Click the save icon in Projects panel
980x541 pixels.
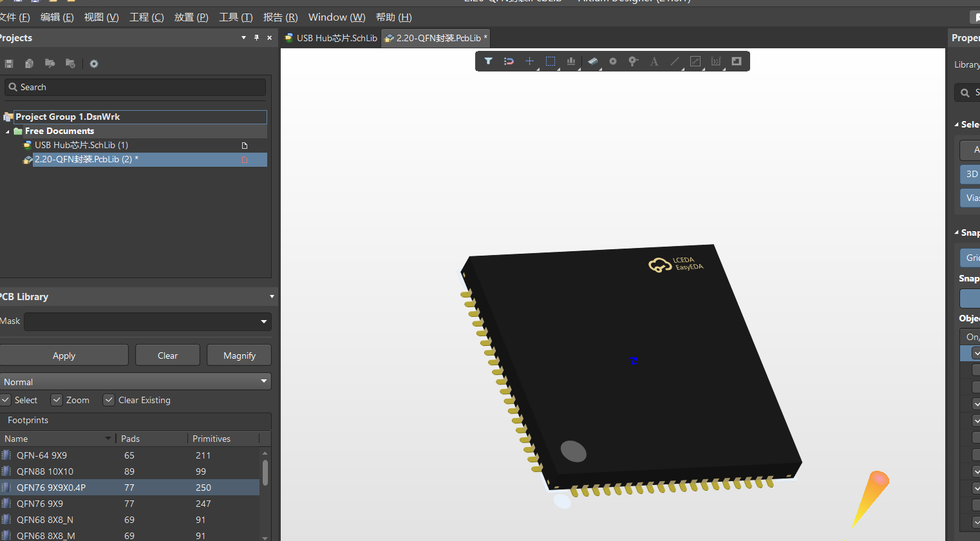point(9,64)
